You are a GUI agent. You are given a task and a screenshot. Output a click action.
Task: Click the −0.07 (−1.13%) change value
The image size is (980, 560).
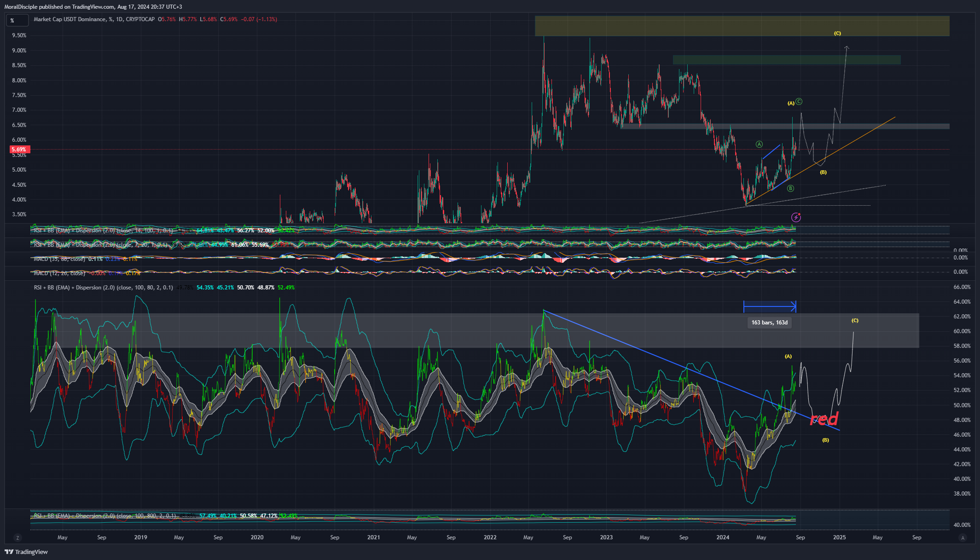[259, 19]
